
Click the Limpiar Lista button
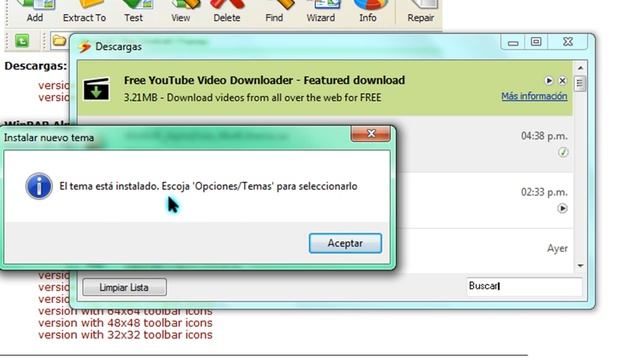[x=124, y=287]
